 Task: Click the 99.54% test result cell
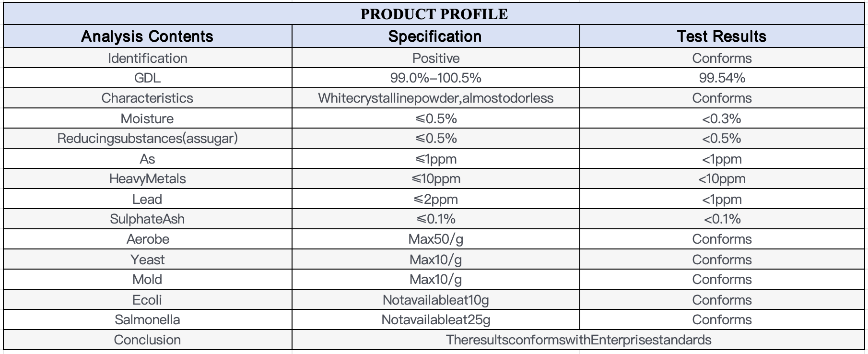722,78
